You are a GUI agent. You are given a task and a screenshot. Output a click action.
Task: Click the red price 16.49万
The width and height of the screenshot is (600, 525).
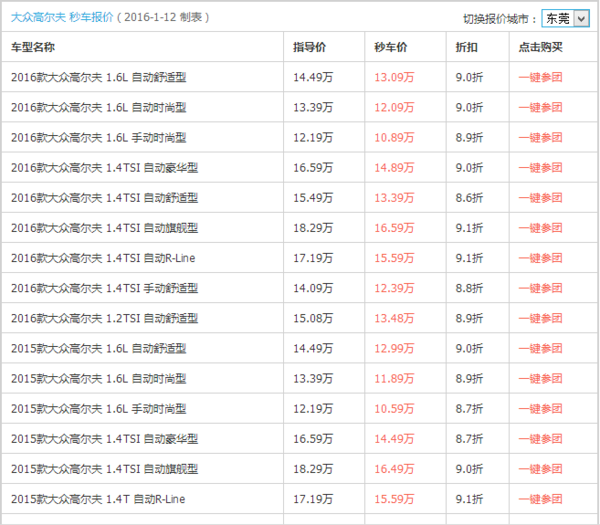[394, 469]
